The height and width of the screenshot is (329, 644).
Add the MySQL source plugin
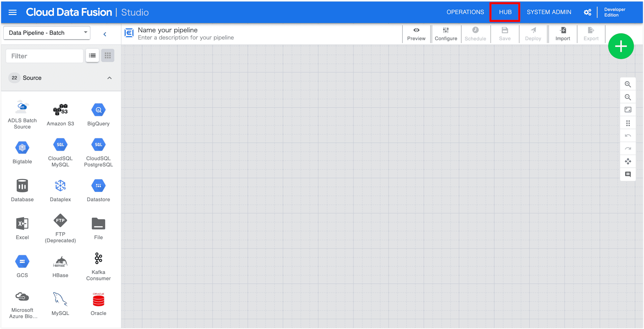point(60,305)
